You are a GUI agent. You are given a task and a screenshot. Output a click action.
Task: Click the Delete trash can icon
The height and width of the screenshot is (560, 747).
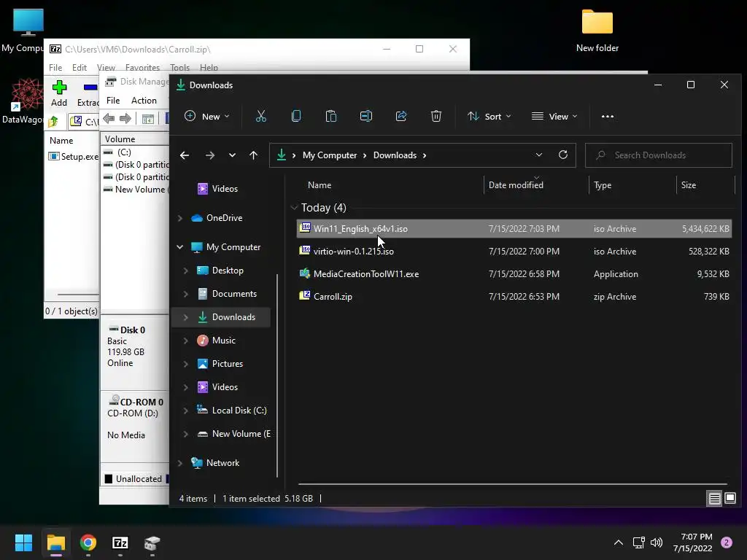point(436,116)
